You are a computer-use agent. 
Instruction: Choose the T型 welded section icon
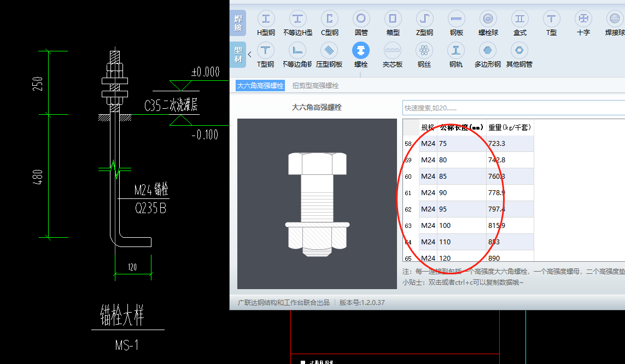coord(551,19)
